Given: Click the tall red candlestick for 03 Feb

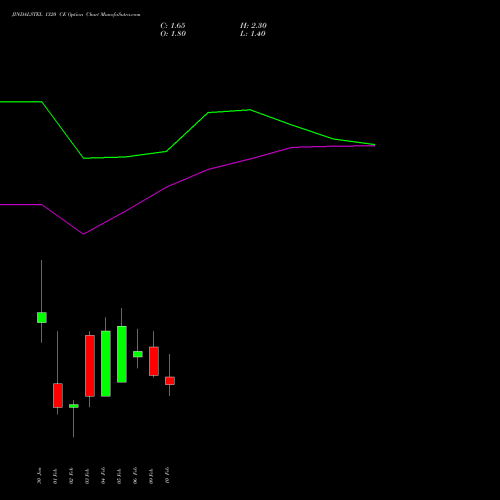Looking at the screenshot, I should 90,366.
